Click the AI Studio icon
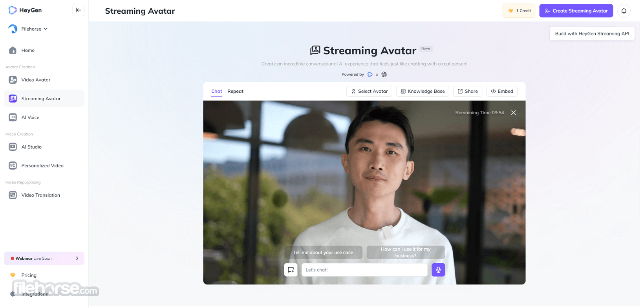This screenshot has width=644, height=308. tap(13, 147)
